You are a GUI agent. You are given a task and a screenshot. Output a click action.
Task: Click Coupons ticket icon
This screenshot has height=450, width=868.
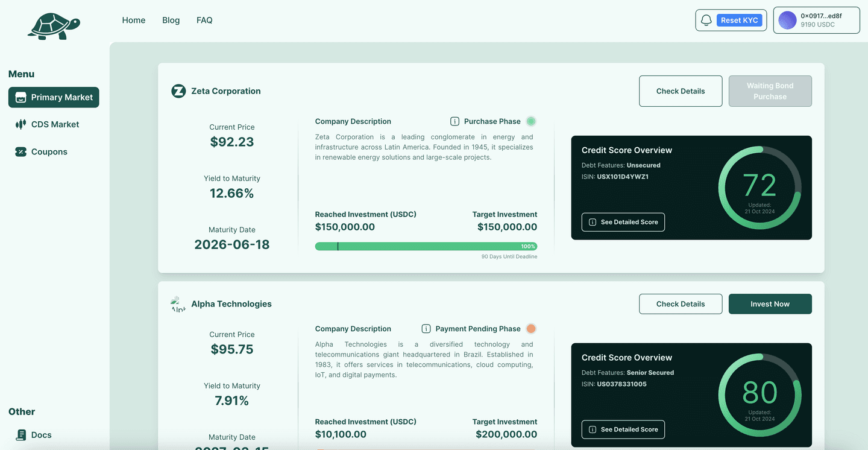click(21, 152)
